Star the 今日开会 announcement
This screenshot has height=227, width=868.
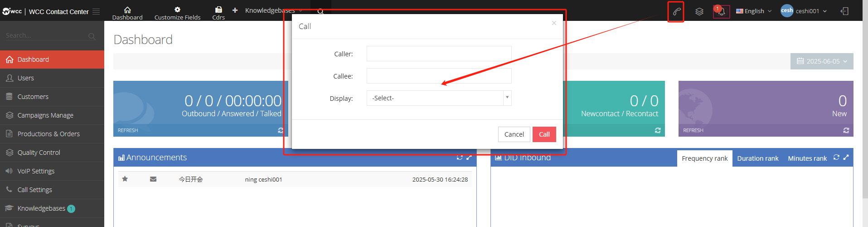point(125,179)
